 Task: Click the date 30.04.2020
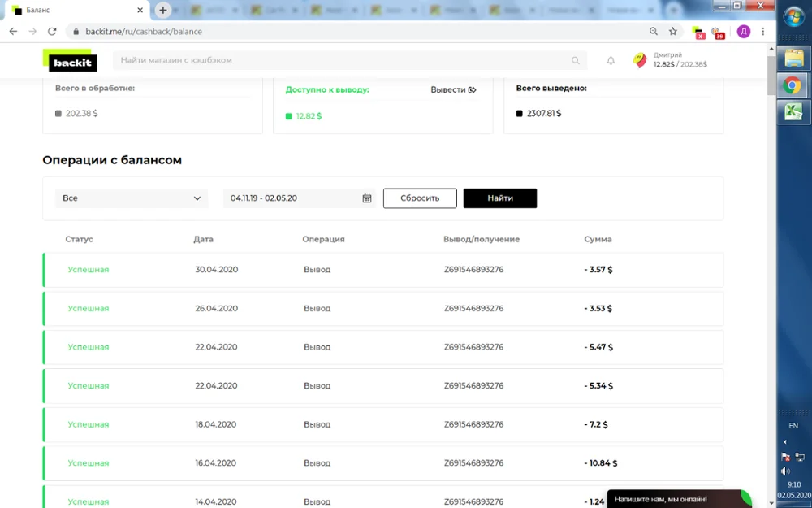pyautogui.click(x=217, y=270)
